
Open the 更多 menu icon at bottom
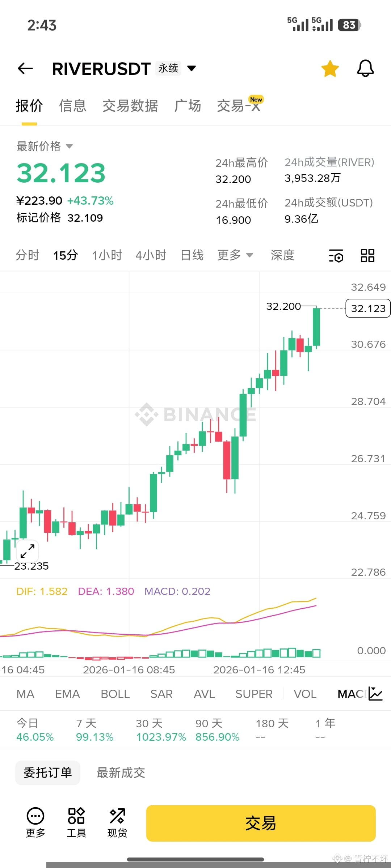click(x=35, y=822)
